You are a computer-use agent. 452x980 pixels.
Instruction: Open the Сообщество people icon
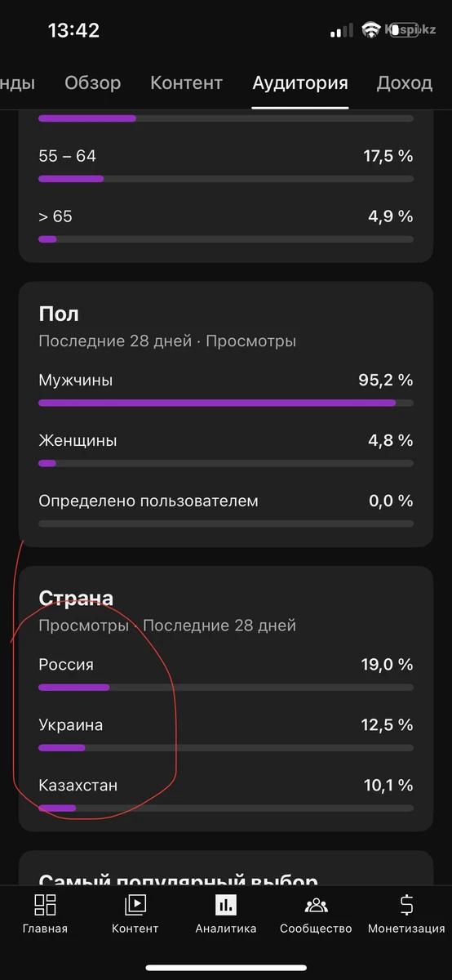tap(316, 905)
